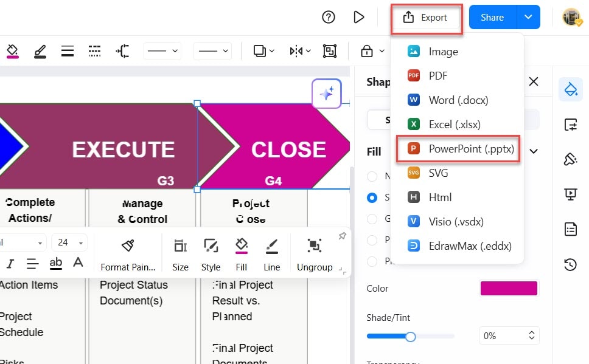Open the fill style sidebar icon
Viewport: 589px width, 364px height.
click(571, 89)
